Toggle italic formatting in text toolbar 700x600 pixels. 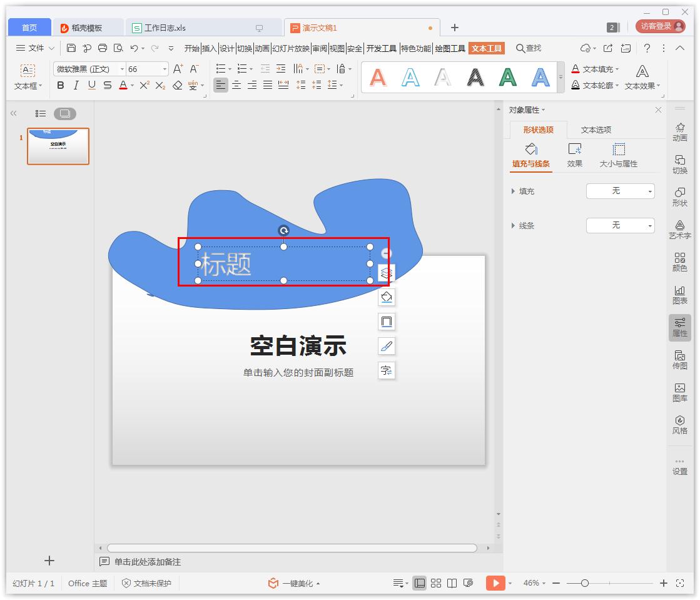coord(76,85)
